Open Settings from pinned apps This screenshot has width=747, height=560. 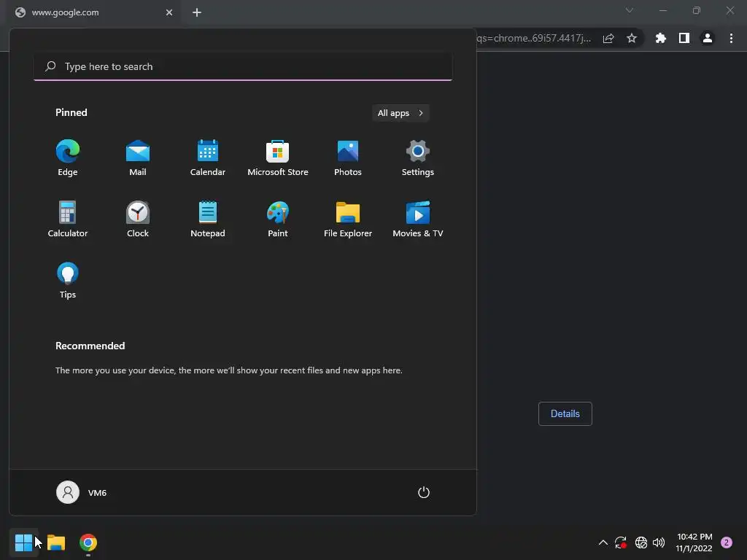pos(418,158)
